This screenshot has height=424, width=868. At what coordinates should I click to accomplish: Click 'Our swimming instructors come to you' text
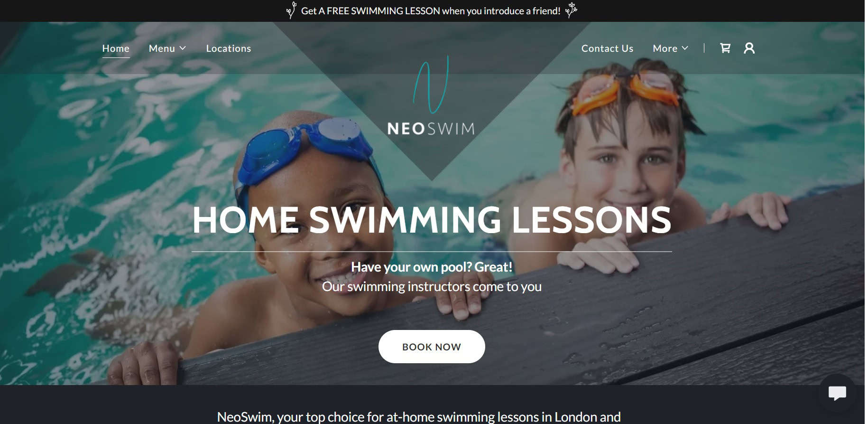[432, 287]
